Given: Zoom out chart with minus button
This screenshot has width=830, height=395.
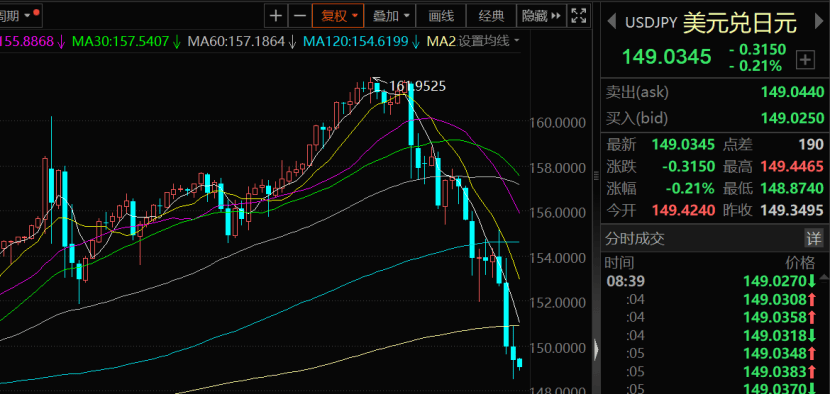Looking at the screenshot, I should point(300,15).
